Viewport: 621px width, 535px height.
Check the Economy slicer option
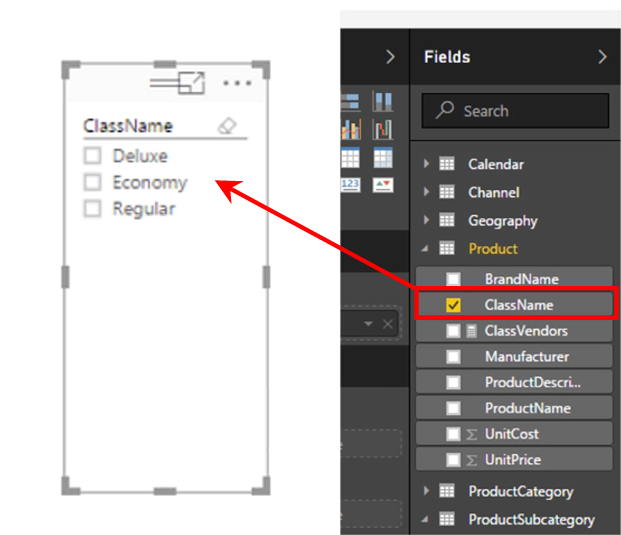93,182
